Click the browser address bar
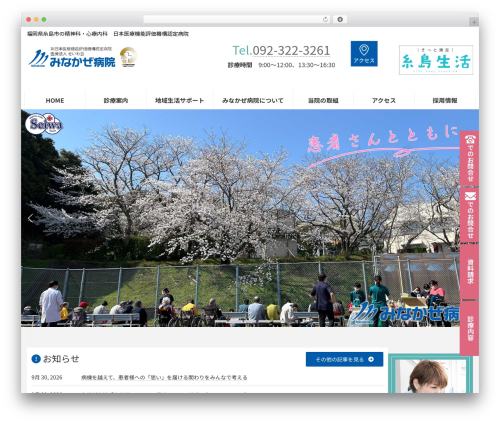Screen dimensions: 500x423 pyautogui.click(x=237, y=19)
